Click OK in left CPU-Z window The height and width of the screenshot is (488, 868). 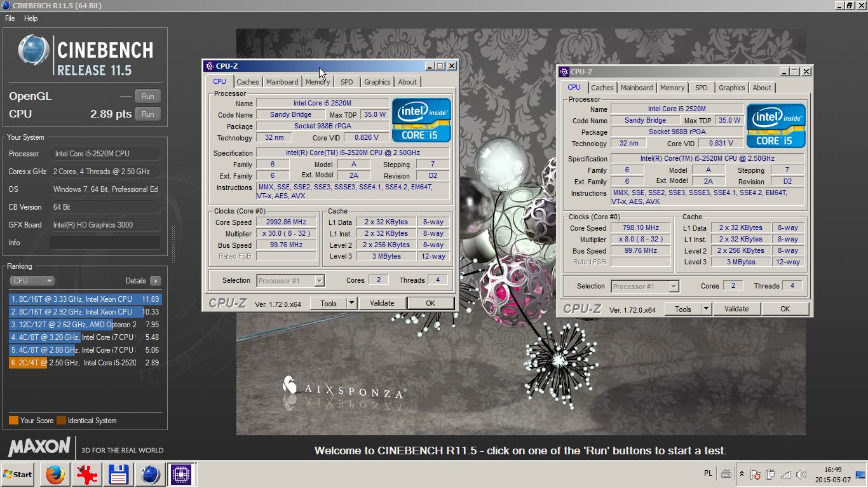pyautogui.click(x=430, y=303)
